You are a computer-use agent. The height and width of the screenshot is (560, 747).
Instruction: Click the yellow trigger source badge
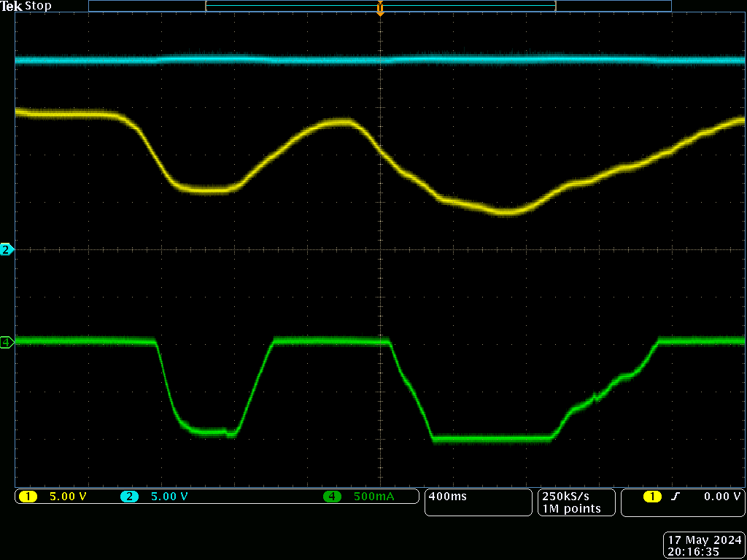(x=652, y=497)
